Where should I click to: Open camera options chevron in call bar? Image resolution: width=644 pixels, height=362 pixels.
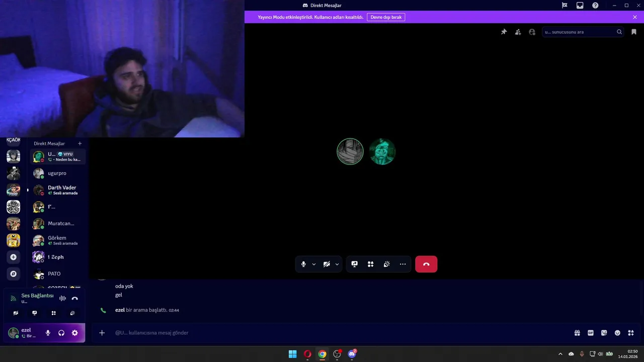click(x=337, y=264)
